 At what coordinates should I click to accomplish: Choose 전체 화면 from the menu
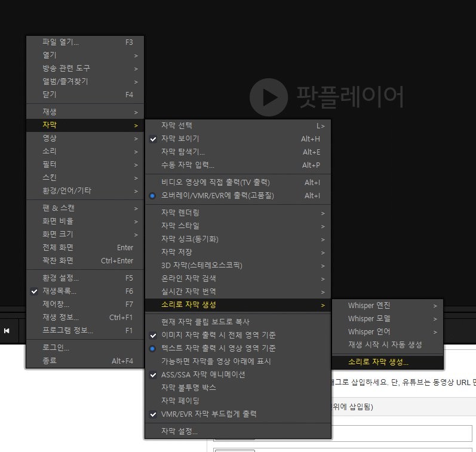(x=85, y=247)
